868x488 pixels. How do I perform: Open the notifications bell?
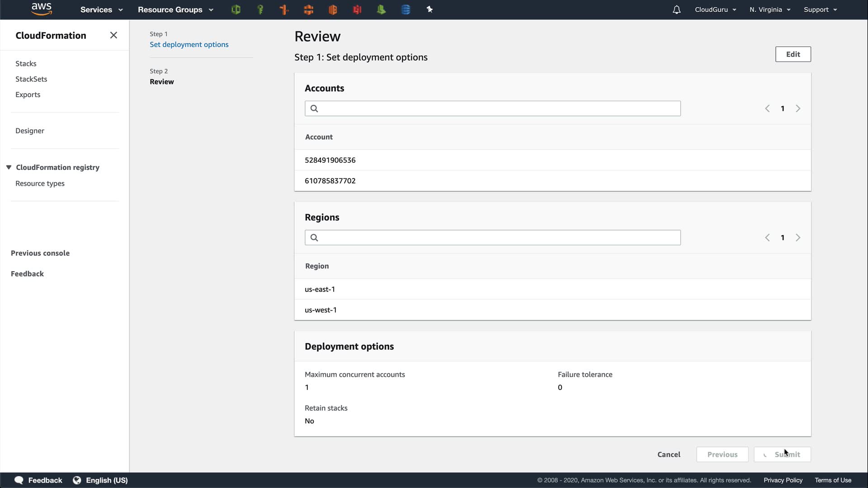[676, 9]
